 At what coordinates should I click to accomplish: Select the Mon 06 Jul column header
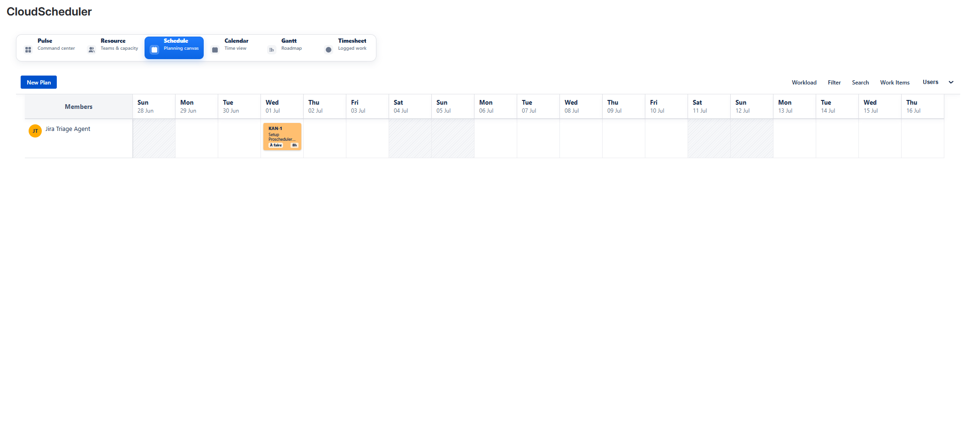(x=496, y=107)
